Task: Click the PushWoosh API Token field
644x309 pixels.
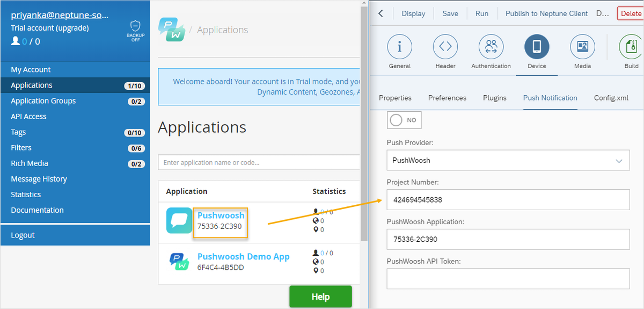Action: click(508, 279)
